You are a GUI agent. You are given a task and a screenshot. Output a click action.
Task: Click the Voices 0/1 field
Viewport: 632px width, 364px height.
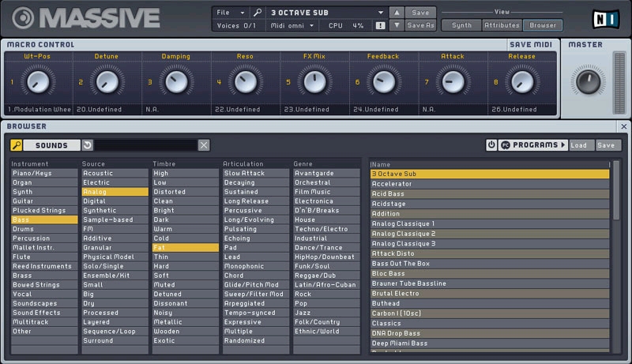coord(239,25)
